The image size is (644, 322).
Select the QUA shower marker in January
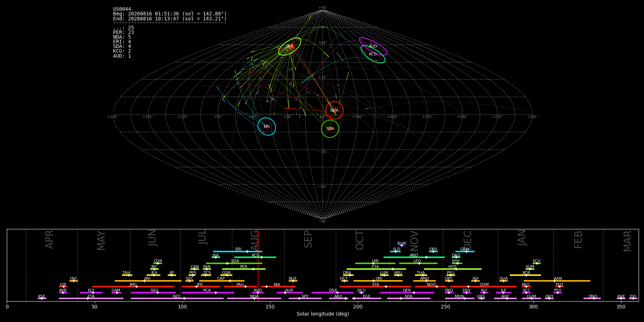tap(503, 281)
